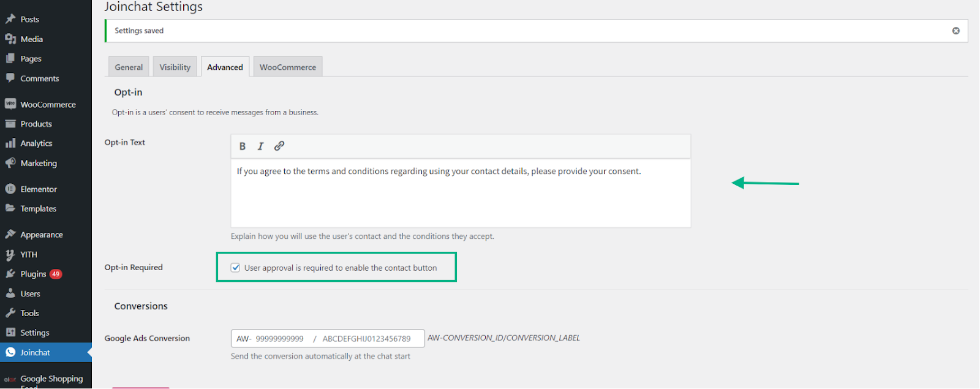980x389 pixels.
Task: Click the Google Ads conversion label field
Action: click(367, 339)
